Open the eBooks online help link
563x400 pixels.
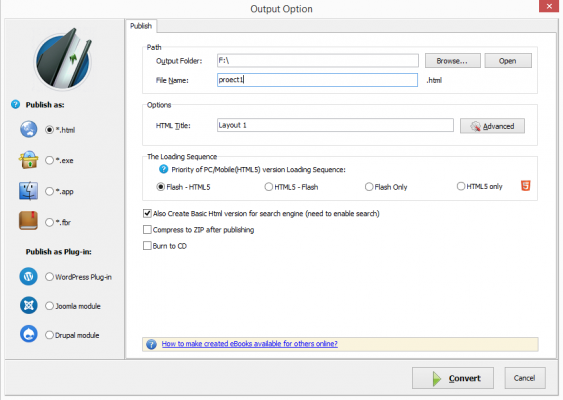point(250,344)
